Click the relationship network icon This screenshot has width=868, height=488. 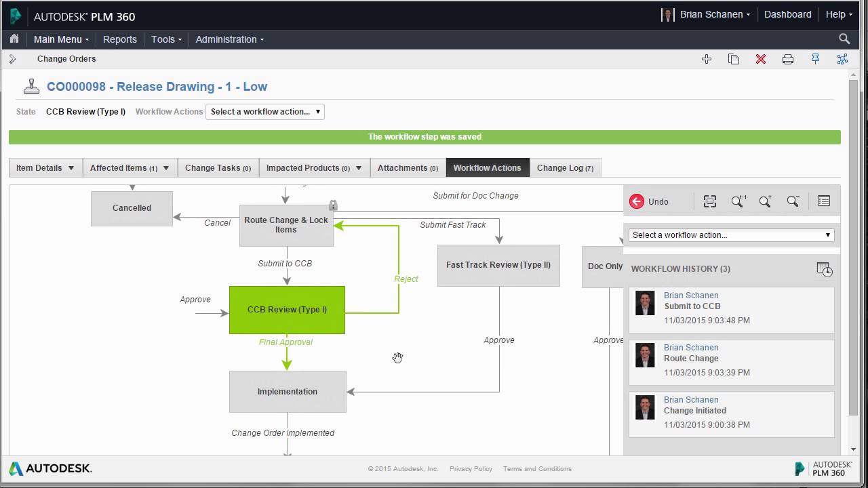pyautogui.click(x=842, y=59)
